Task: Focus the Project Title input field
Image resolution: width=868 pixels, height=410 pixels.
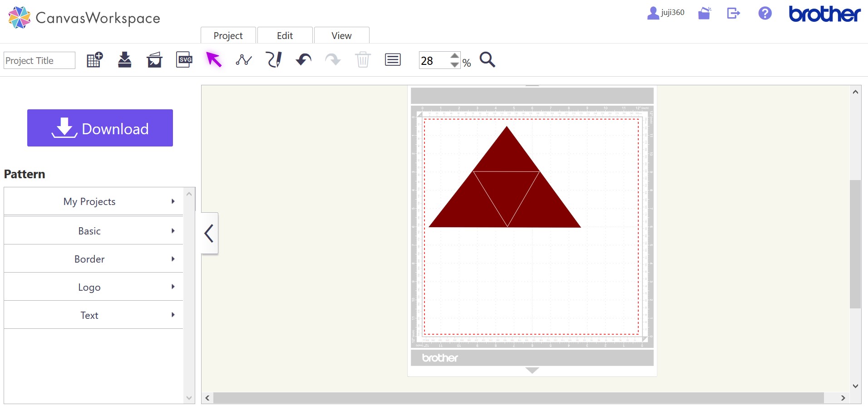Action: point(39,60)
